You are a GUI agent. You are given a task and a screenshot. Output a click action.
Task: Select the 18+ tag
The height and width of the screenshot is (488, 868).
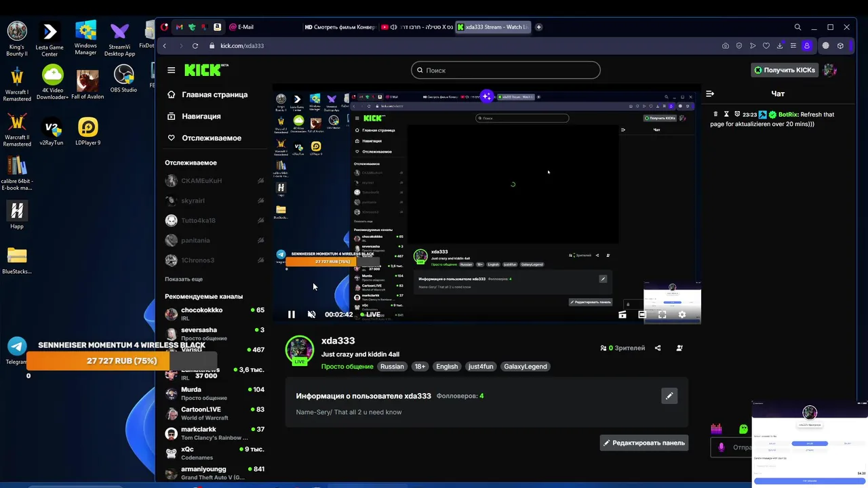[x=420, y=367]
